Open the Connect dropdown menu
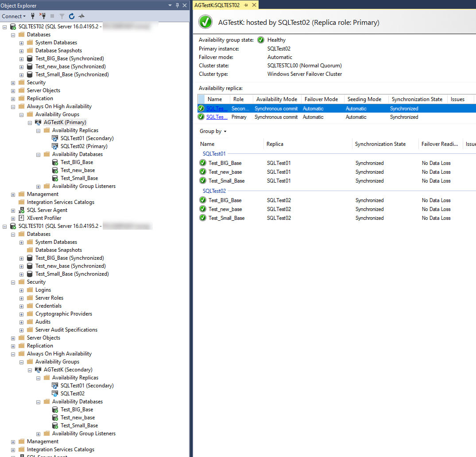The width and height of the screenshot is (476, 457). click(14, 16)
